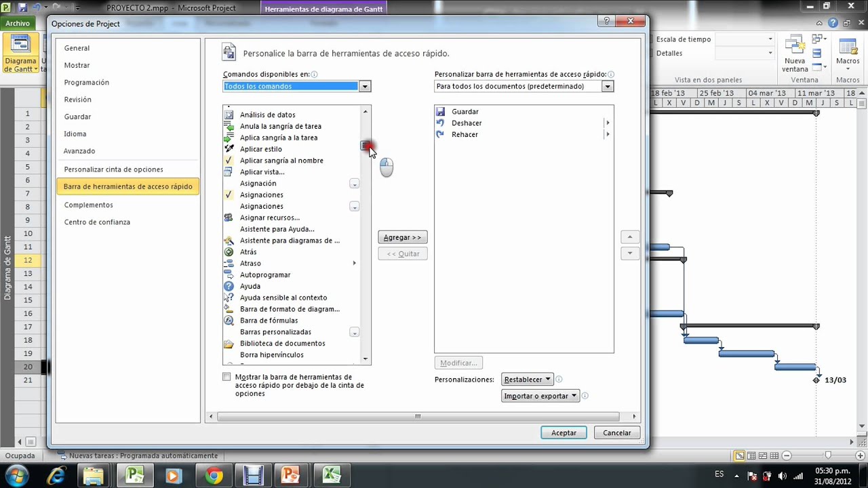Click the command list's scroll down arrow
The width and height of the screenshot is (868, 488).
point(366,359)
